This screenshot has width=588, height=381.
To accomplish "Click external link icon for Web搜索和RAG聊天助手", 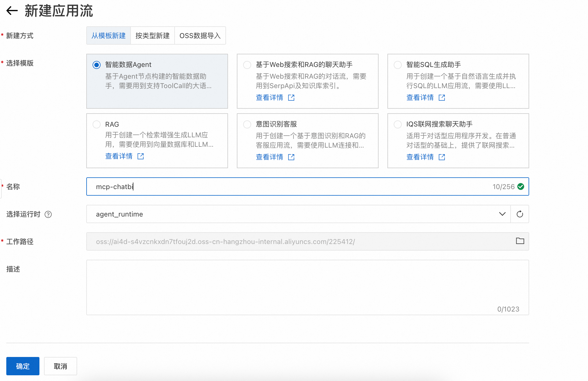I will tap(291, 98).
